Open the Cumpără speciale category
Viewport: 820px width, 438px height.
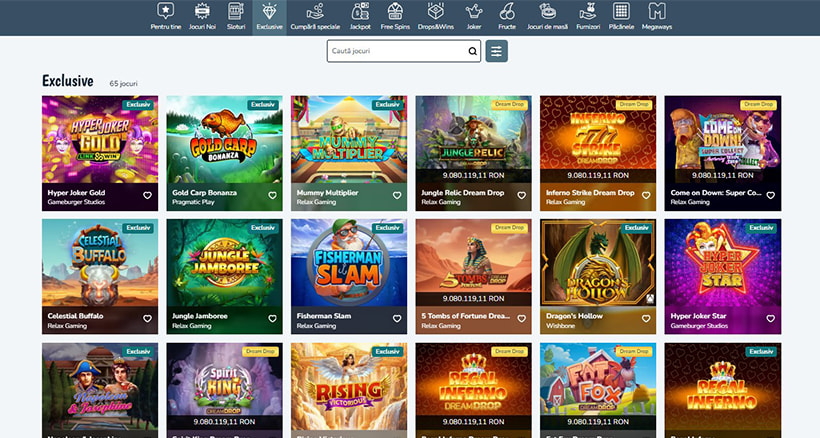315,17
